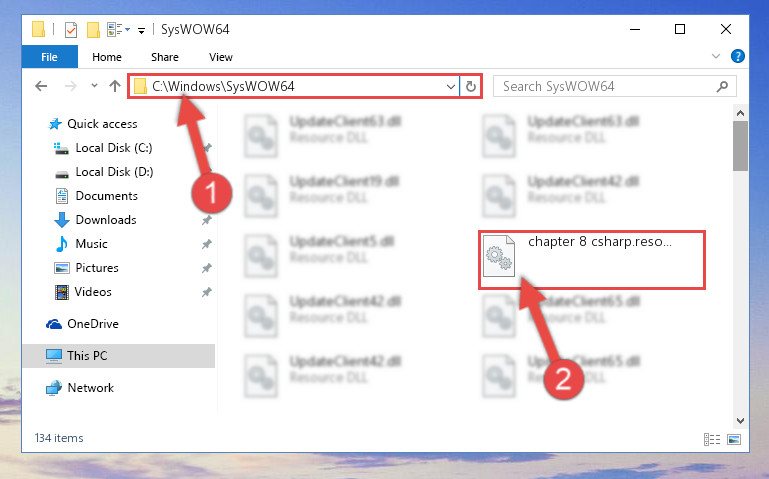This screenshot has height=479, width=769.
Task: Select chapter 8 csharp.reso... file
Action: (x=591, y=260)
